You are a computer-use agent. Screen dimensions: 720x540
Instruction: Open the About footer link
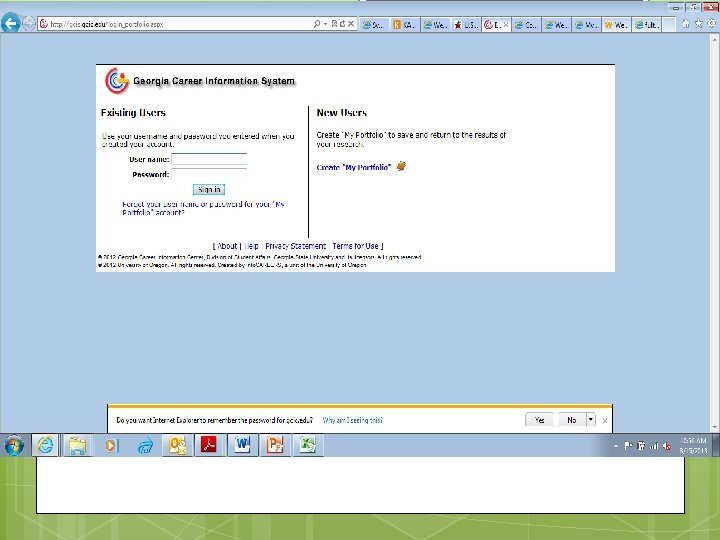(227, 246)
